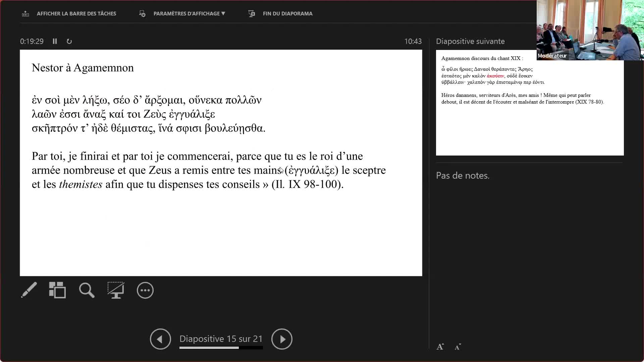The width and height of the screenshot is (644, 362).
Task: Click Afficher la barre des tâches
Action: (x=76, y=14)
